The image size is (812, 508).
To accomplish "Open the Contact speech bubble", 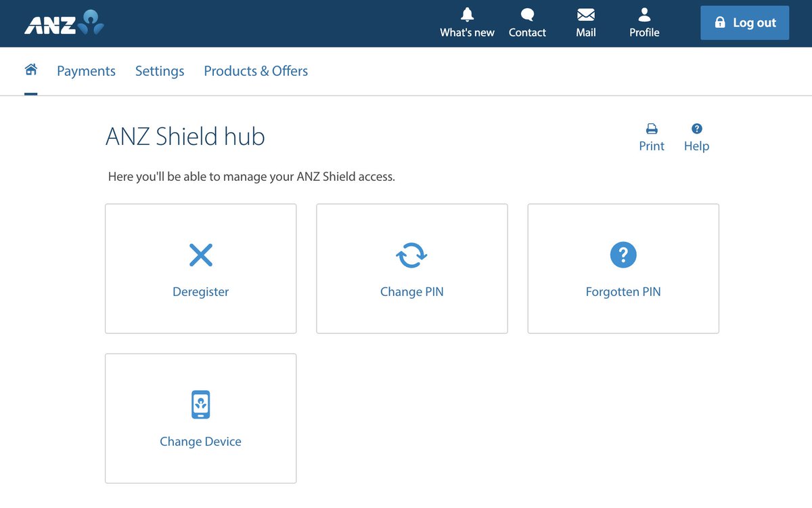I will [x=527, y=23].
